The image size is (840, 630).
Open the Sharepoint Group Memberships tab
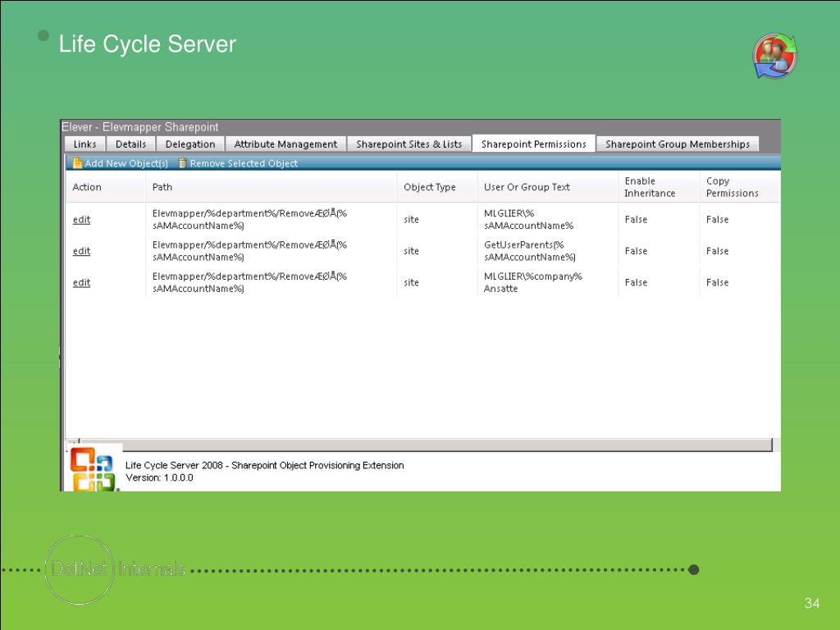[x=678, y=144]
